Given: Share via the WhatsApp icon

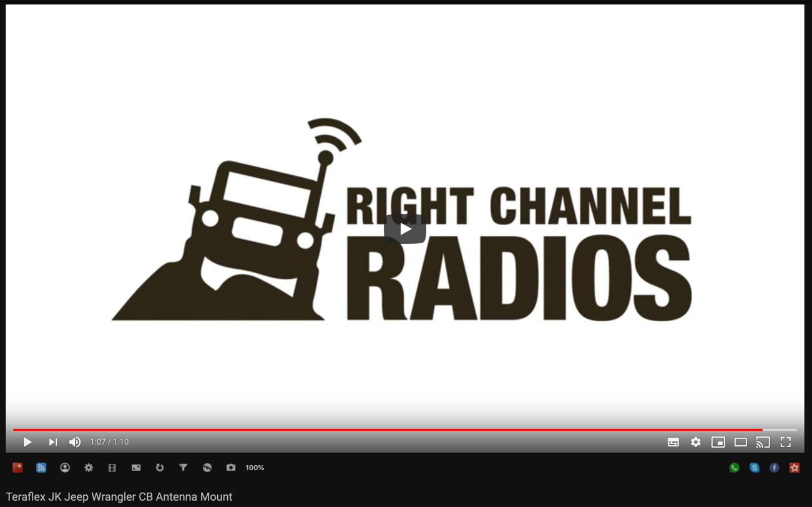Looking at the screenshot, I should 735,468.
